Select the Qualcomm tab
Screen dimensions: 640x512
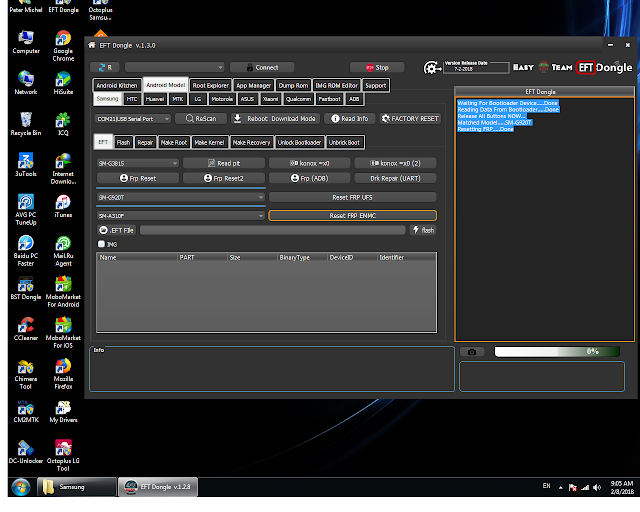298,99
